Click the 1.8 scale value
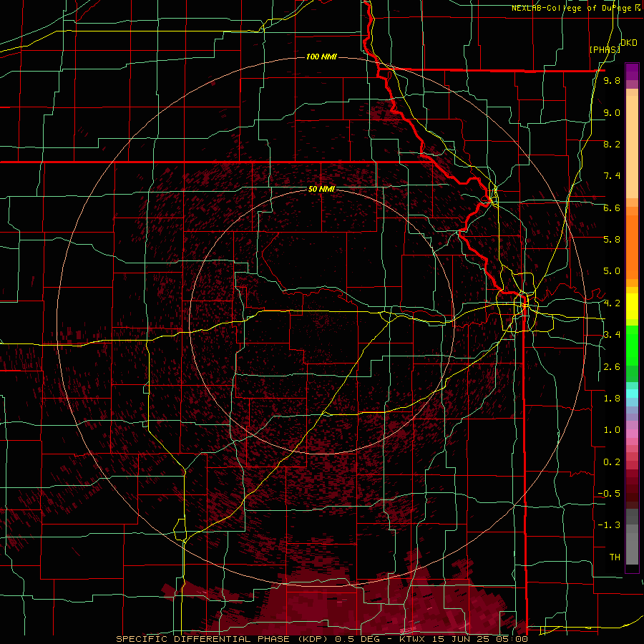This screenshot has height=644, width=644. pos(612,399)
